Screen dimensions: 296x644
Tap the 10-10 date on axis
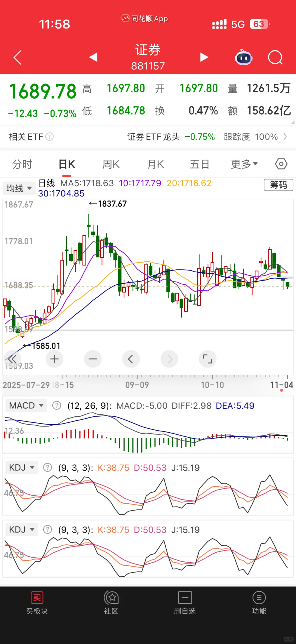pyautogui.click(x=212, y=385)
